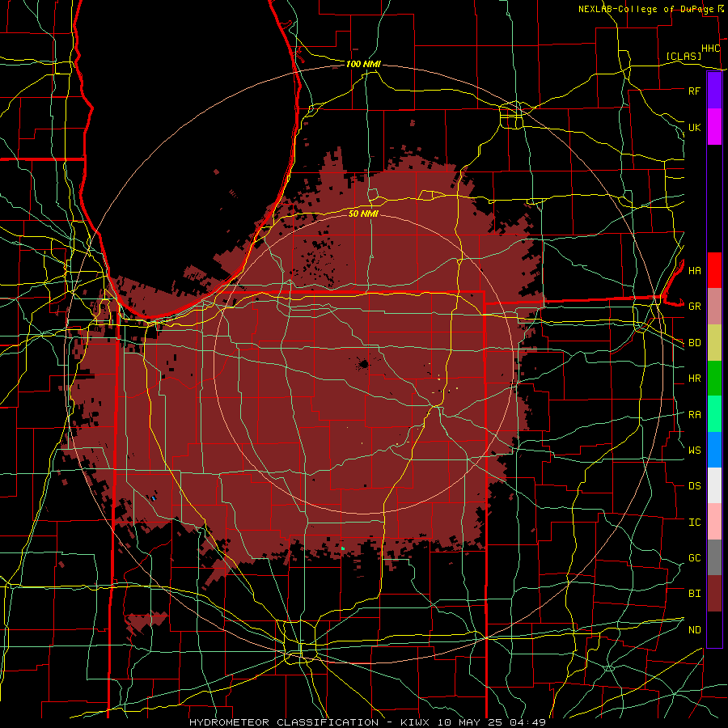This screenshot has width=728, height=728.
Task: Click the small mint green RA pixel near bottom
Action: [x=343, y=548]
